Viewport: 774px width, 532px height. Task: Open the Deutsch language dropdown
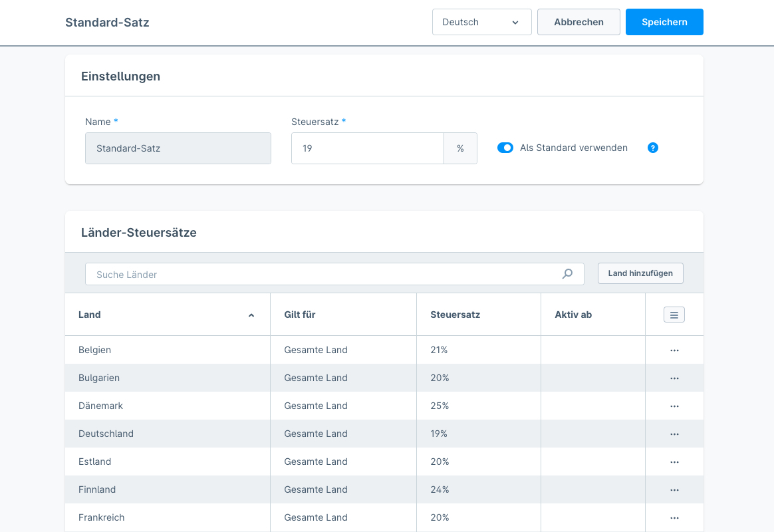(481, 22)
